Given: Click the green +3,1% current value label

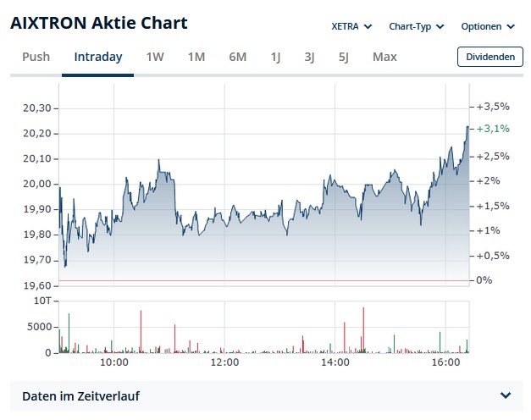Looking at the screenshot, I should click(493, 129).
